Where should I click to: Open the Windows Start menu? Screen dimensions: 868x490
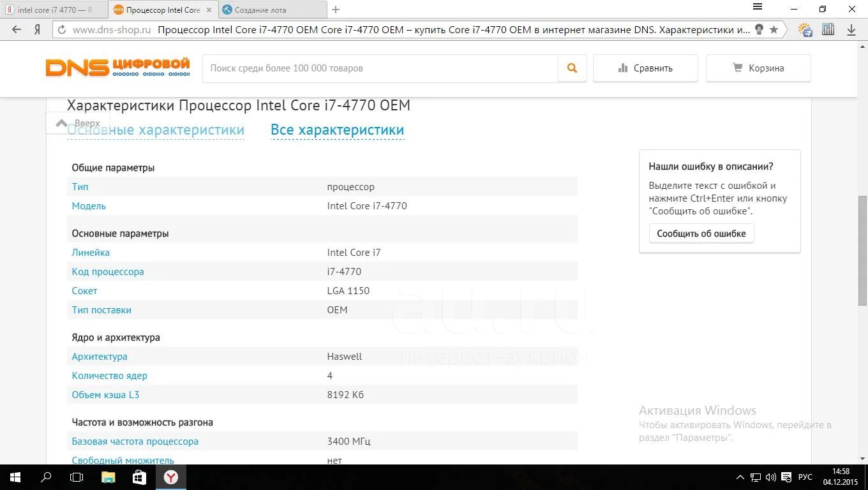[15, 477]
